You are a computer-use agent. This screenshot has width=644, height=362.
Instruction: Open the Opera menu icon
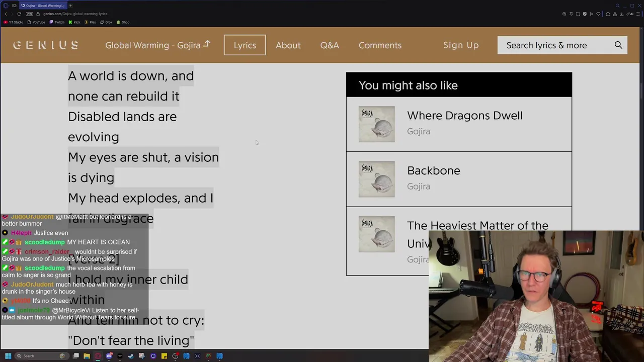pos(6,6)
